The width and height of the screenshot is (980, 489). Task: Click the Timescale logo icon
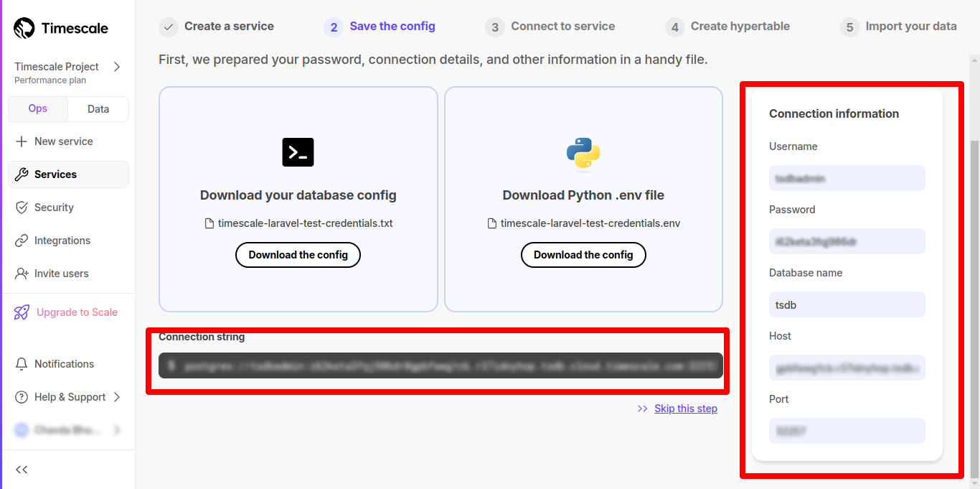point(24,29)
